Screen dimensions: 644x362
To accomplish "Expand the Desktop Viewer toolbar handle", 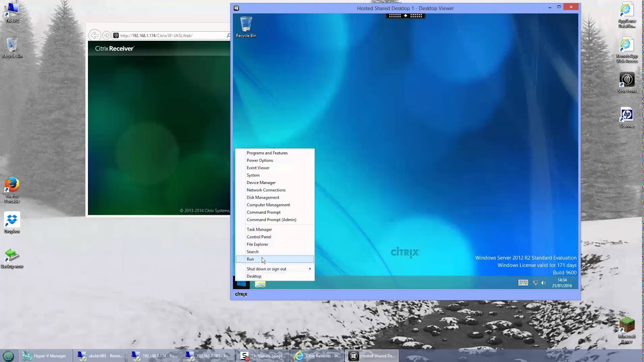I will pyautogui.click(x=406, y=16).
